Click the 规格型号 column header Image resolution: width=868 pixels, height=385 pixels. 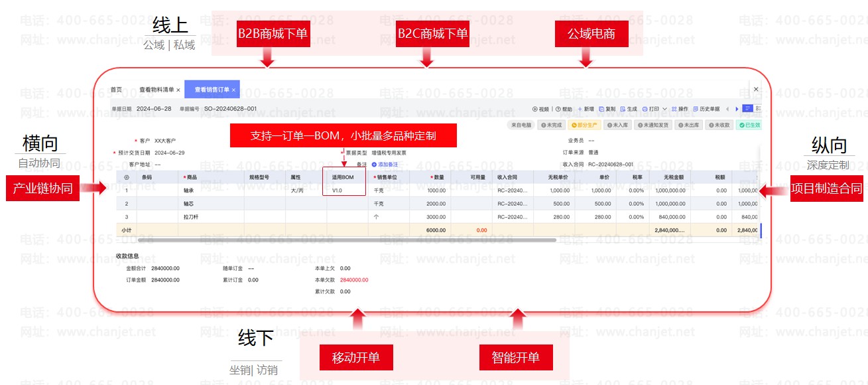(259, 177)
